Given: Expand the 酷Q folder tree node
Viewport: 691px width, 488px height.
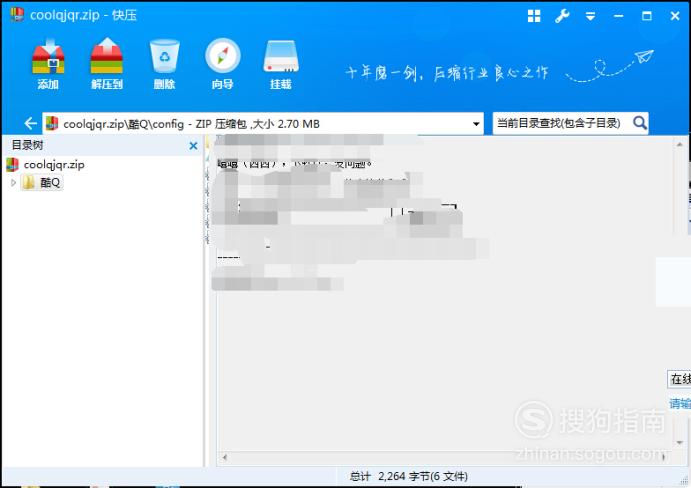Looking at the screenshot, I should (x=13, y=183).
